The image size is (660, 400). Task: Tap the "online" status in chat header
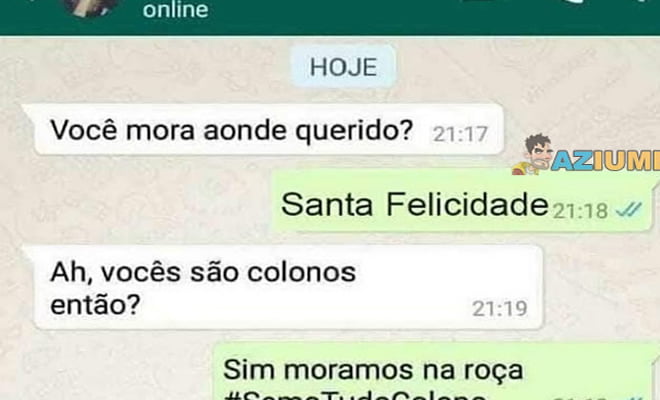click(x=176, y=10)
